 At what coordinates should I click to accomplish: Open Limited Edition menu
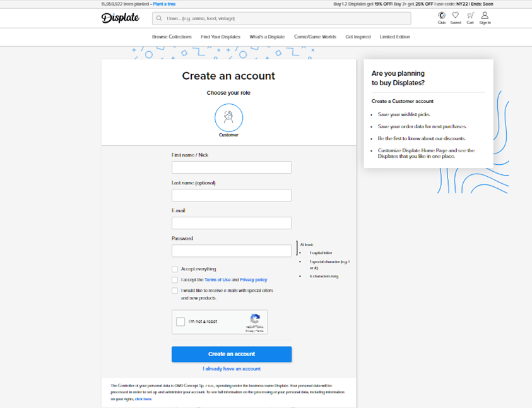click(395, 37)
